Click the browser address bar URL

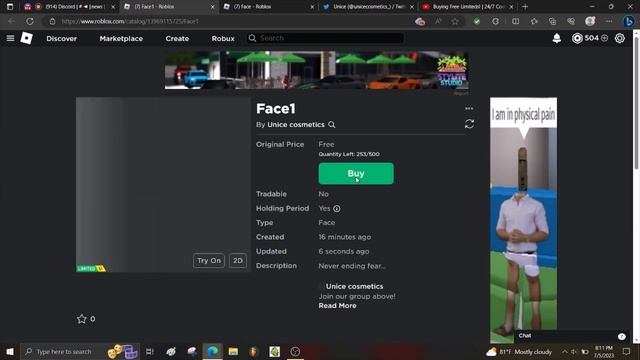(x=131, y=21)
